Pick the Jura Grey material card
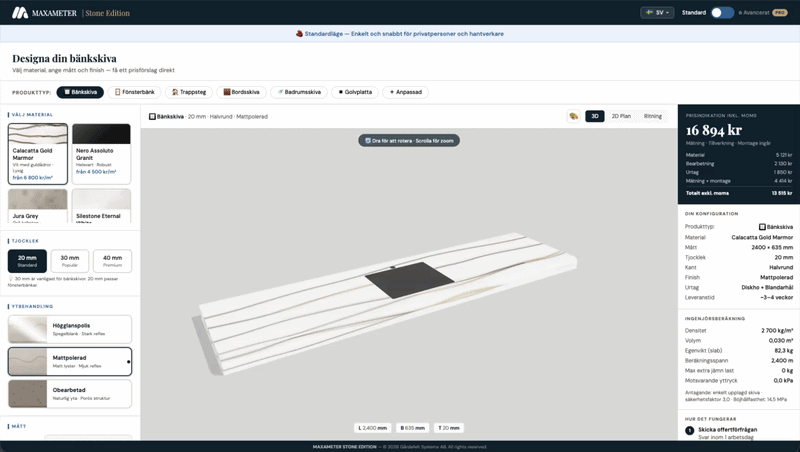Viewport: 800px width, 452px height. coord(38,206)
